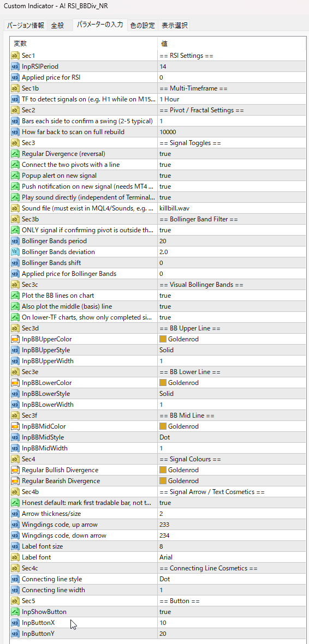Click the double-type icon beside Bollinger Bands deviation
The width and height of the screenshot is (309, 644).
pos(15,252)
